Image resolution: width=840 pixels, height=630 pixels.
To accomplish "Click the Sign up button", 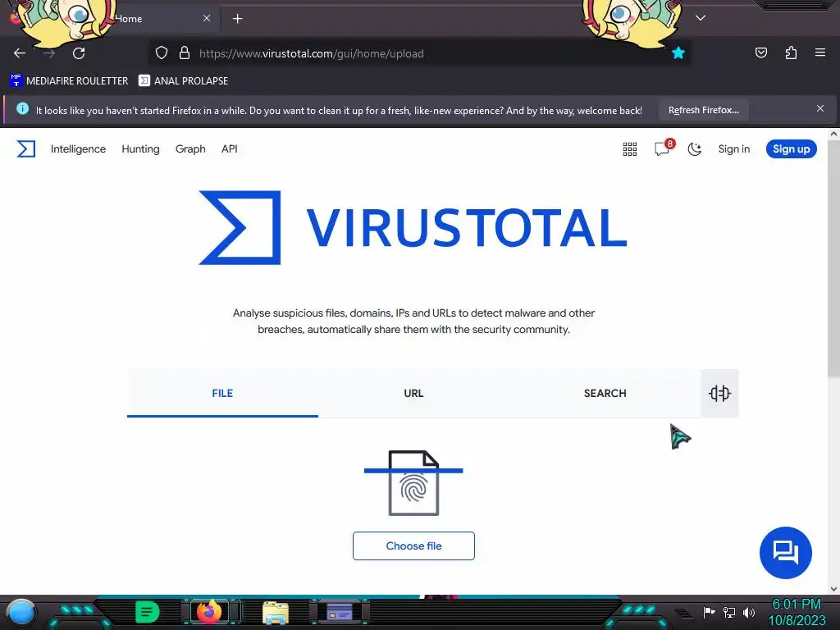I will point(791,149).
